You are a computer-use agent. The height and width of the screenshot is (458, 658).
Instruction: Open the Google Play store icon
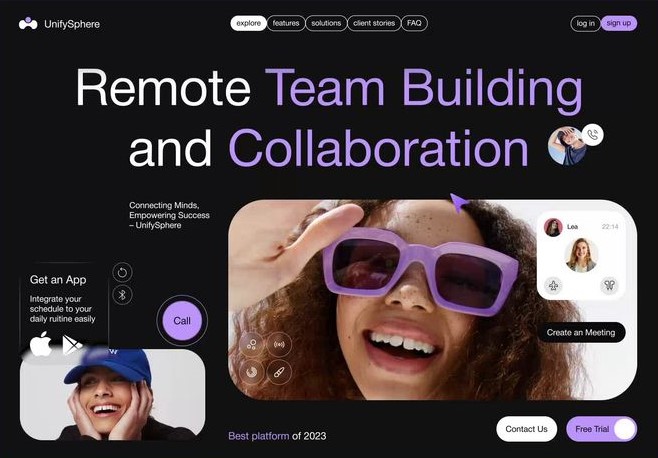pyautogui.click(x=72, y=345)
